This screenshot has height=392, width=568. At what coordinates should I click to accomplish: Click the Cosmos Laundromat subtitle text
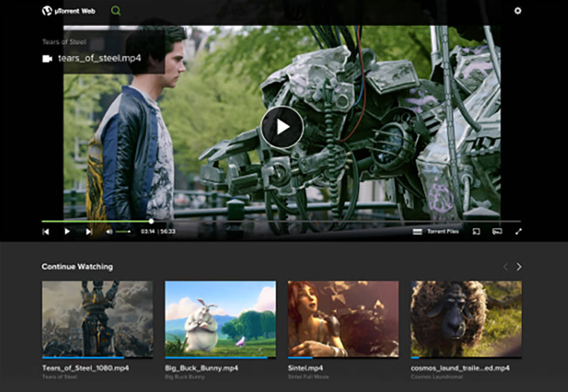point(436,377)
